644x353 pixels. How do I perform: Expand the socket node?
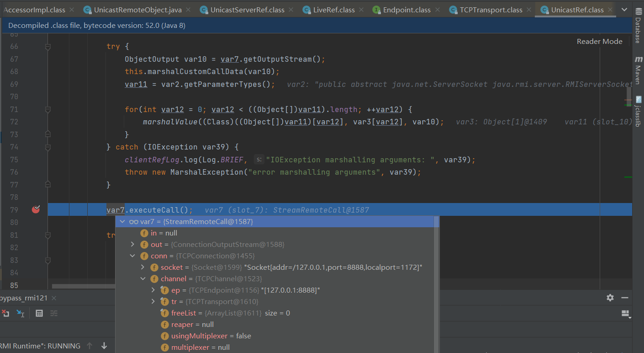coord(143,267)
